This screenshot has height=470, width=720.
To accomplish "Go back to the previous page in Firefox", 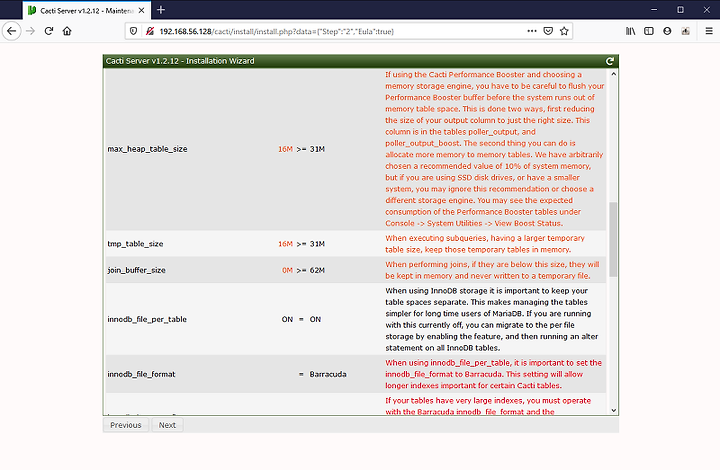I will tap(11, 31).
